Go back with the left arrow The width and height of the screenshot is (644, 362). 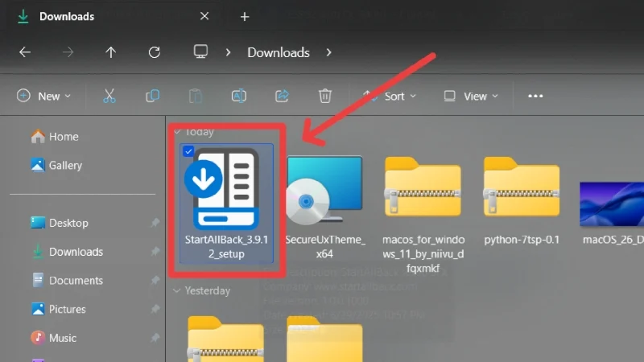tap(25, 52)
